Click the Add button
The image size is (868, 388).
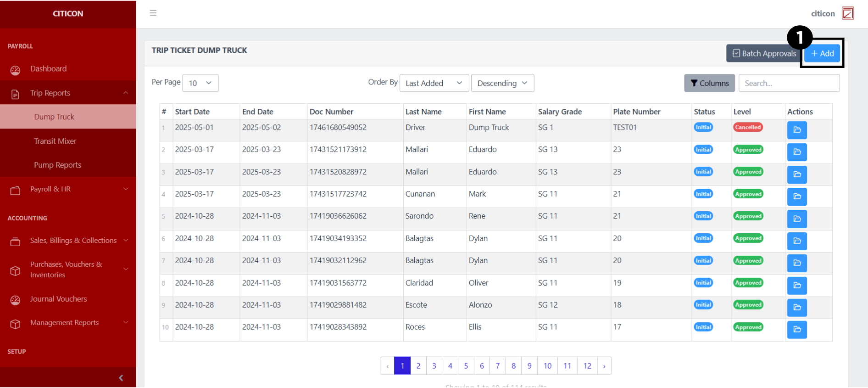coord(822,53)
